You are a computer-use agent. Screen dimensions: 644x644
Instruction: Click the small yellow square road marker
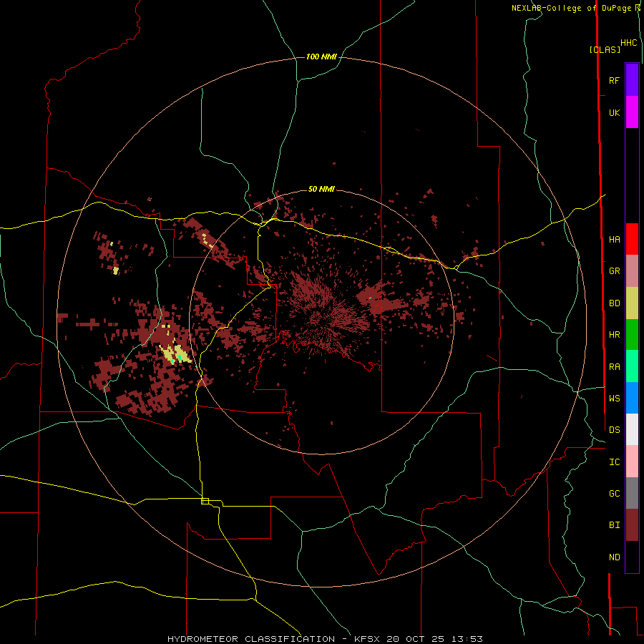[205, 501]
